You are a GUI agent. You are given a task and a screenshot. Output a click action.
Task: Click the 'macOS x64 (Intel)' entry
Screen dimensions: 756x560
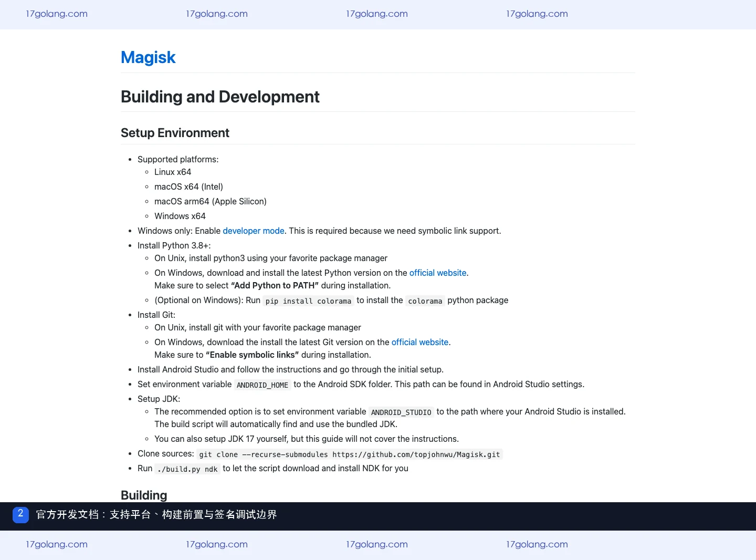[188, 186]
